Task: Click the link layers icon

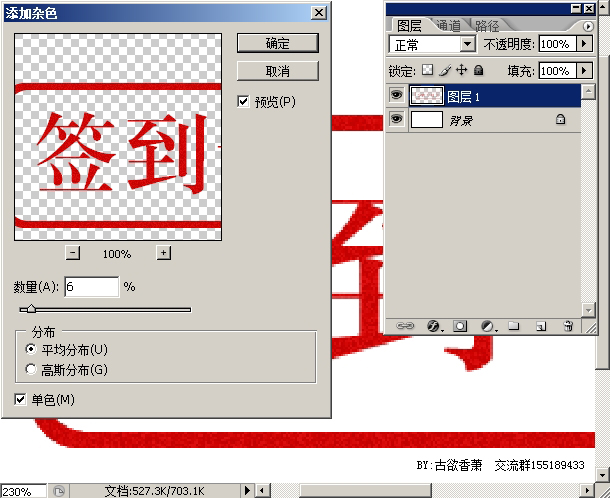Action: 405,326
